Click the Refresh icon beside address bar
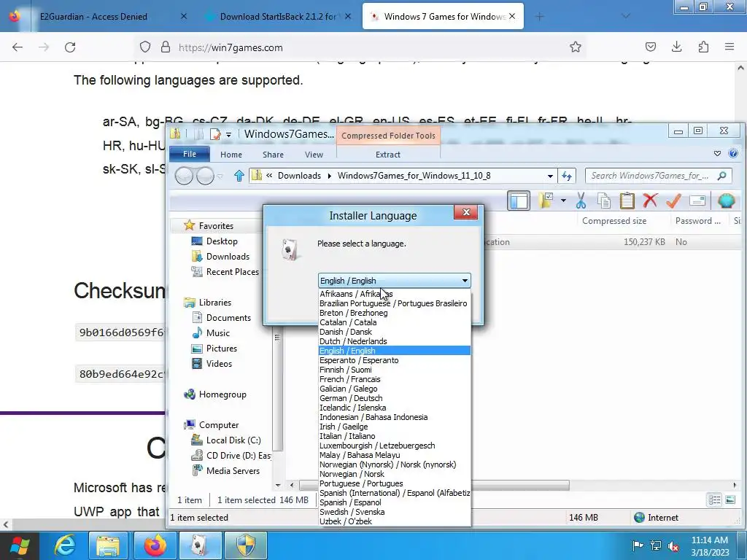 tap(566, 176)
